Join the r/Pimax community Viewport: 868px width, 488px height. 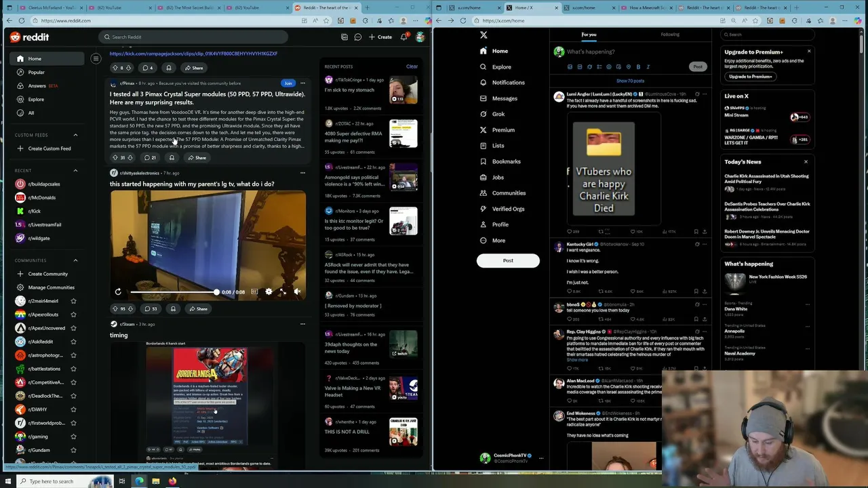pos(288,83)
